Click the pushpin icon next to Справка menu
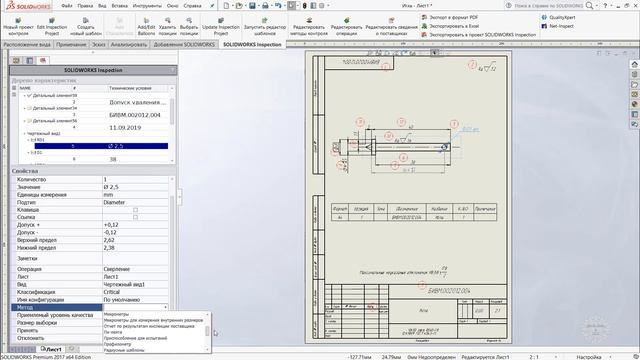 [x=212, y=6]
